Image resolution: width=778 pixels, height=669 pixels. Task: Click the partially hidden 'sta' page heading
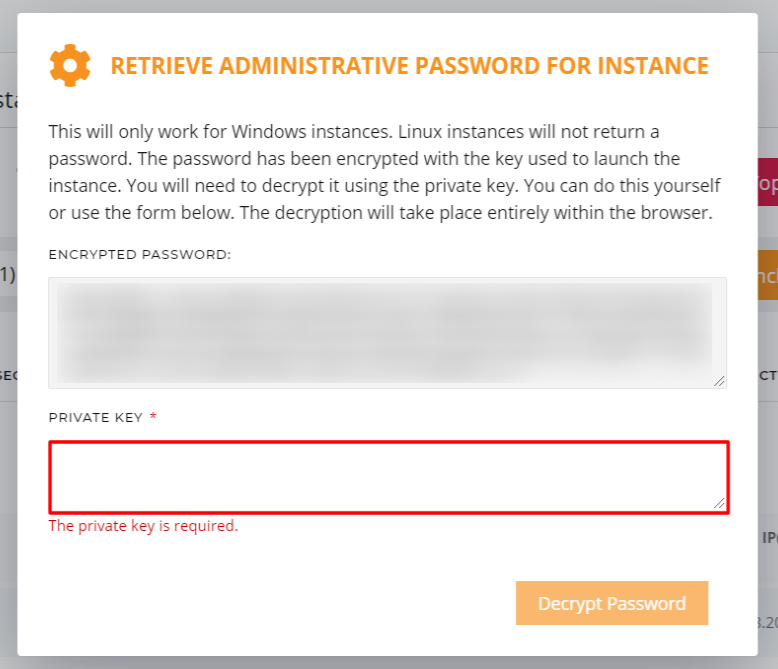pyautogui.click(x=8, y=100)
